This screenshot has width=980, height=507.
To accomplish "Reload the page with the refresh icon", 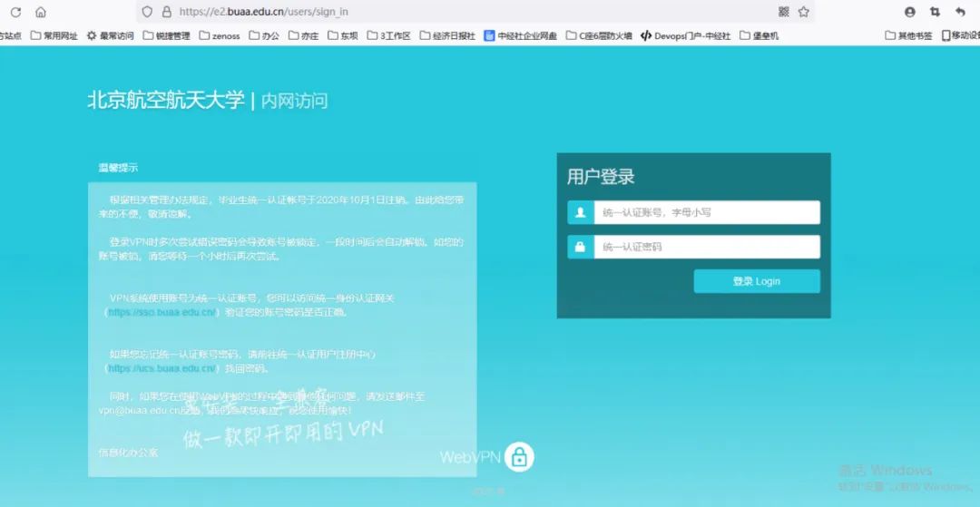I will (x=15, y=12).
